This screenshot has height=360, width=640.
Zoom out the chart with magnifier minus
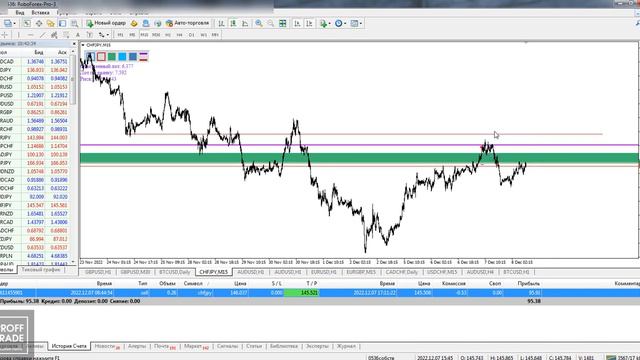pos(271,23)
